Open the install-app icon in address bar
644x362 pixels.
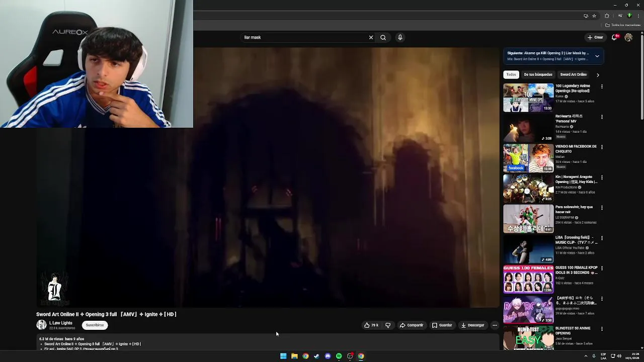click(x=586, y=16)
